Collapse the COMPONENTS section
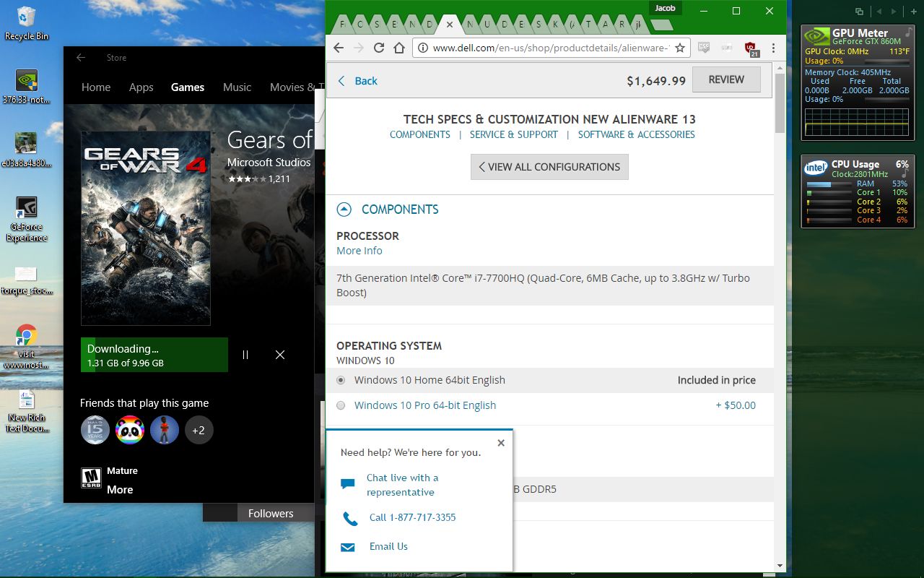This screenshot has height=578, width=924. [344, 210]
